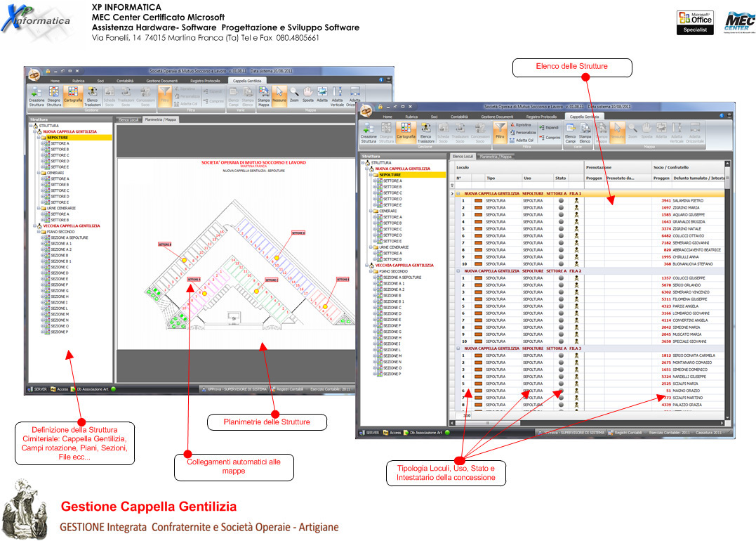Collapse the Fila 2 group header
This screenshot has height=541, width=756.
tap(458, 270)
